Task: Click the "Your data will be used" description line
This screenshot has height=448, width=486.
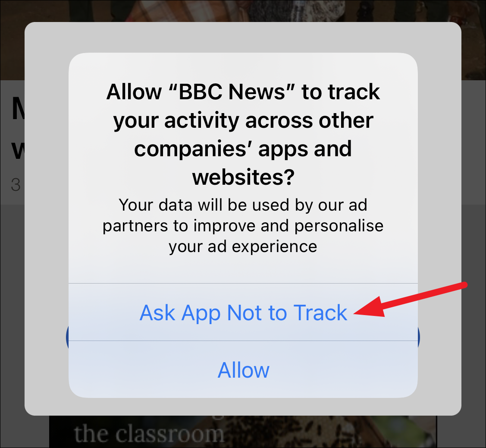Action: pyautogui.click(x=243, y=205)
